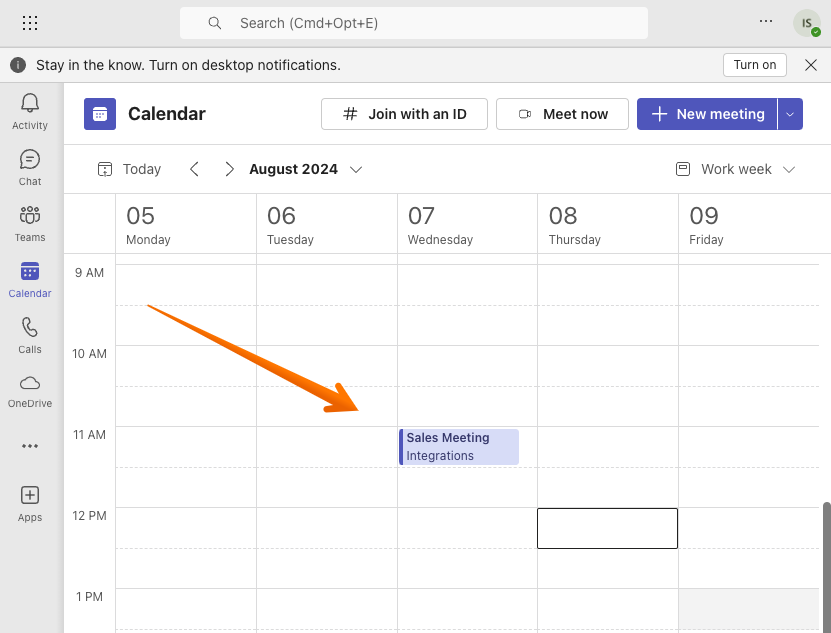Turn on desktop notifications
The height and width of the screenshot is (633, 831).
point(754,65)
